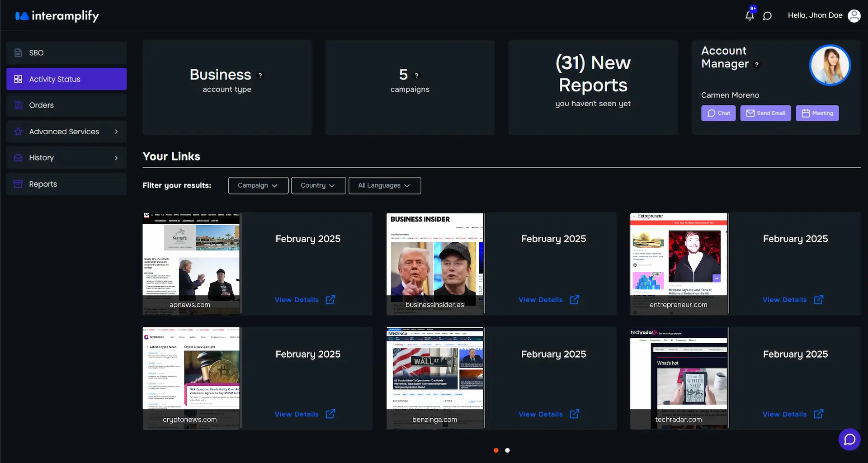
Task: Open the apnews.com site thumbnail
Action: pos(192,264)
